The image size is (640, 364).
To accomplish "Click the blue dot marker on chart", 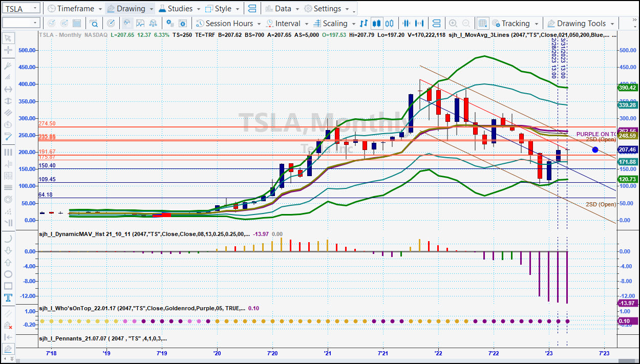I will click(595, 149).
